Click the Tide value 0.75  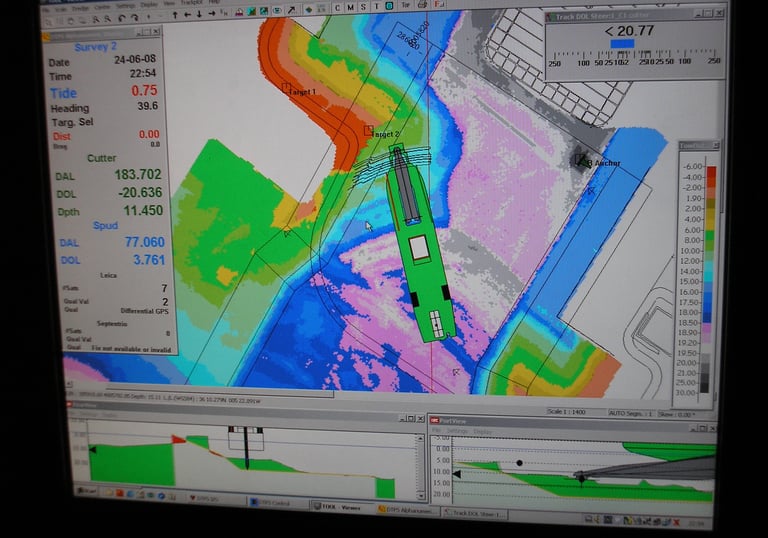(144, 91)
